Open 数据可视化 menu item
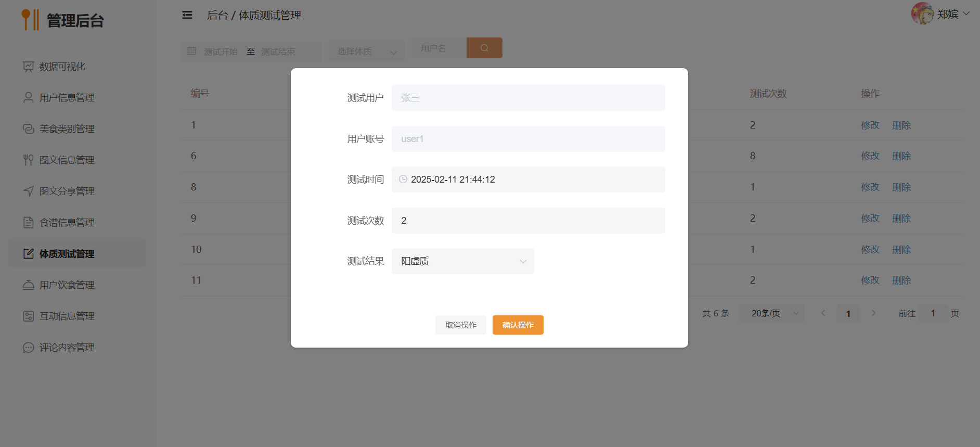Image resolution: width=980 pixels, height=447 pixels. tap(77, 67)
